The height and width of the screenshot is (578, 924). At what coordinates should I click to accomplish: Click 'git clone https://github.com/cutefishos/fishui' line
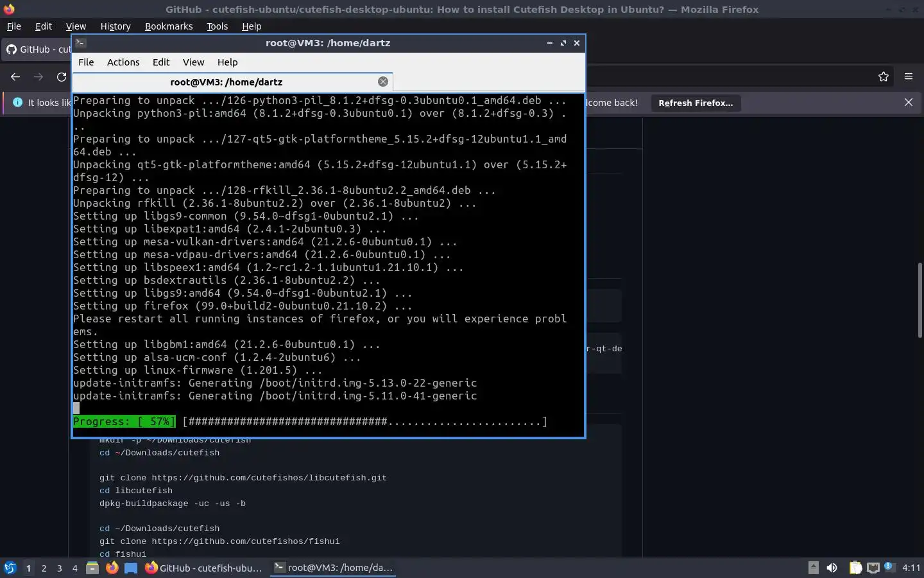pyautogui.click(x=219, y=541)
